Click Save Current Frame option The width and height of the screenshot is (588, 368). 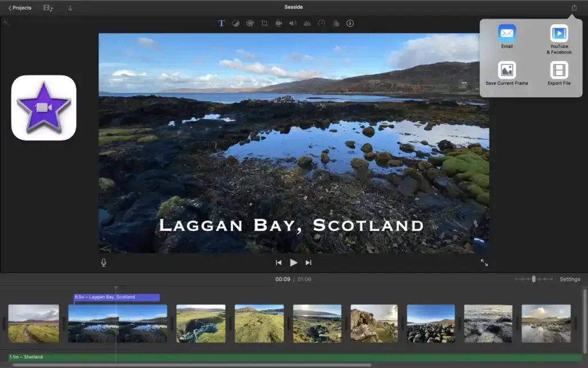[506, 72]
